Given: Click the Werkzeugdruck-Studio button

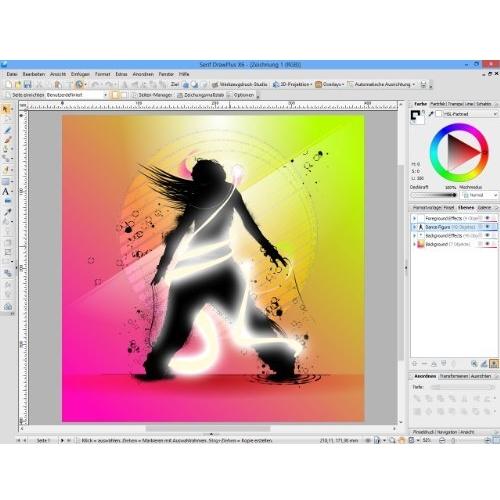Looking at the screenshot, I should (x=240, y=85).
